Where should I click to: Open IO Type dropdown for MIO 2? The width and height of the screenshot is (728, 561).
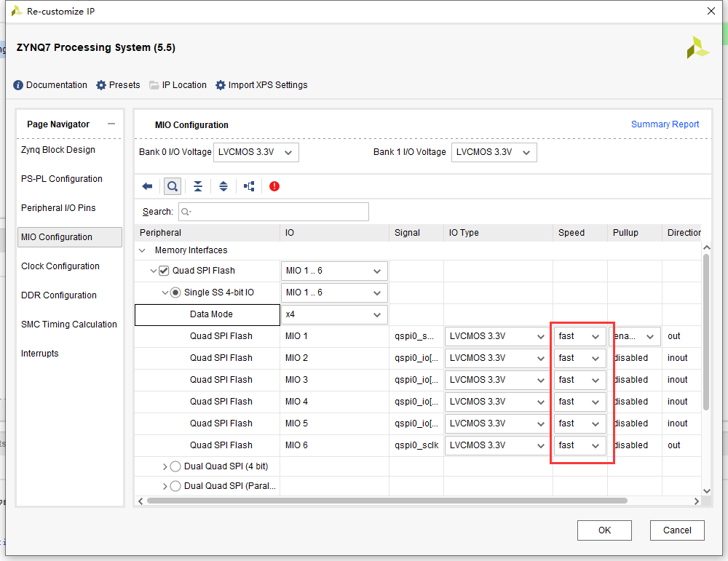496,358
